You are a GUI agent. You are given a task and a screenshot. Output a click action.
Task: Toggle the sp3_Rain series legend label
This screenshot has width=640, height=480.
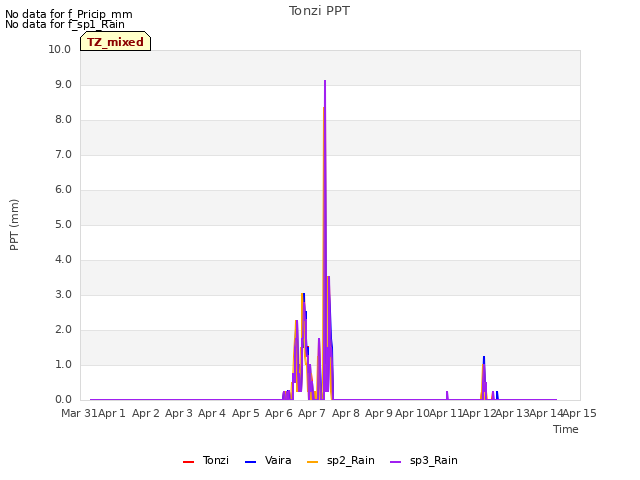(x=433, y=461)
